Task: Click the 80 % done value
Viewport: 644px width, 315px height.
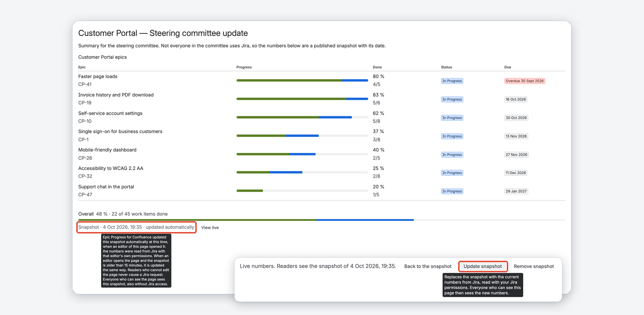Action: 378,76
